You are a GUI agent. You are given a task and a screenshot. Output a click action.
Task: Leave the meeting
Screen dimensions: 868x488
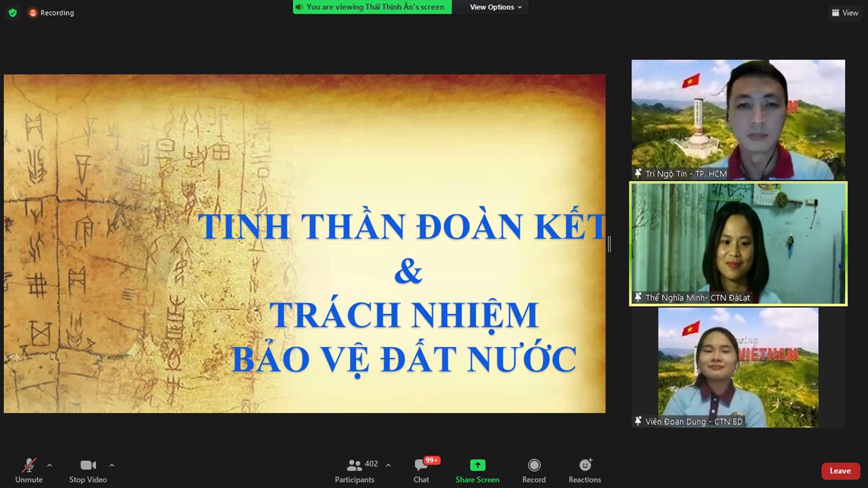[x=840, y=471]
